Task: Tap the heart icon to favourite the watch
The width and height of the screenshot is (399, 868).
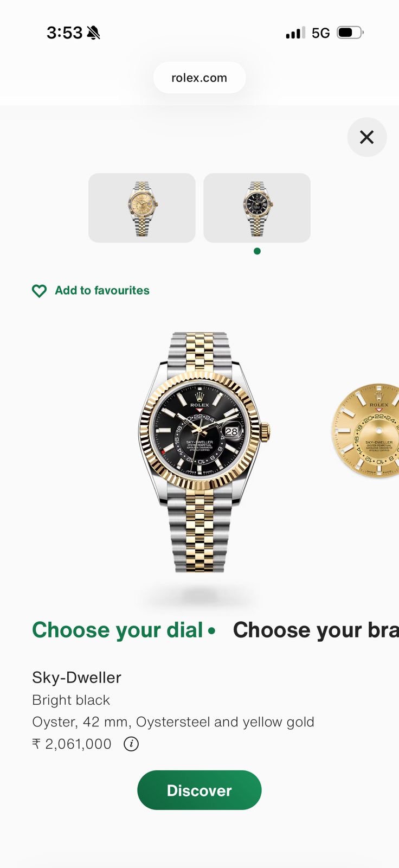Action: [40, 291]
